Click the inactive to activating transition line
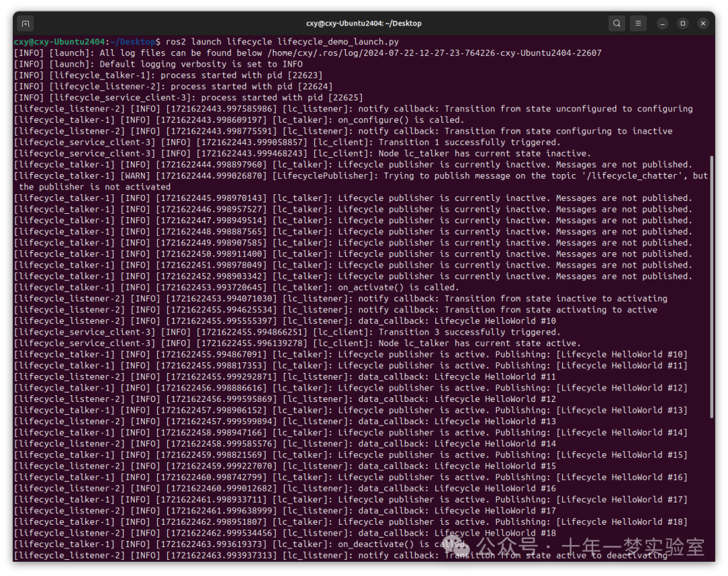The height and width of the screenshot is (576, 728). coord(341,299)
